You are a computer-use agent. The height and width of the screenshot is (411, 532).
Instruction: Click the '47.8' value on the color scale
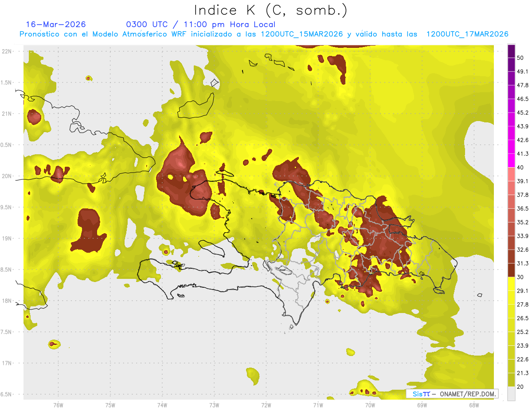click(x=523, y=85)
